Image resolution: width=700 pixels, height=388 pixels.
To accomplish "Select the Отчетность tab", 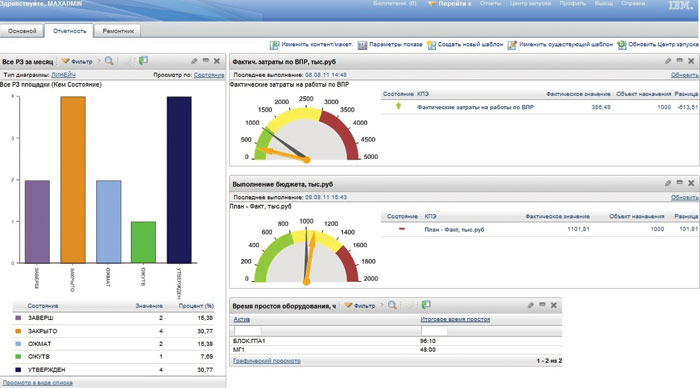I will pos(69,31).
